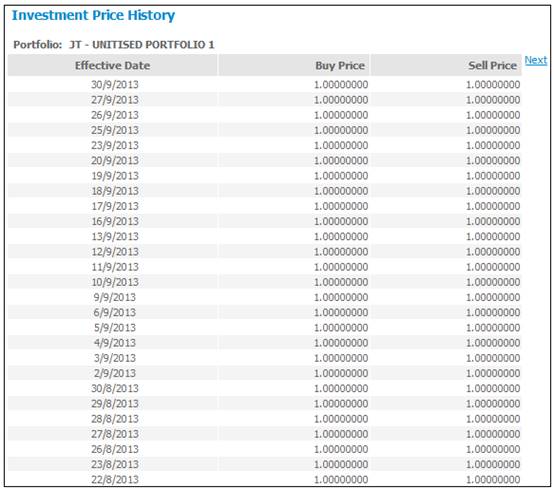
Task: Select the 9/9/2013 effective date
Action: 115,297
